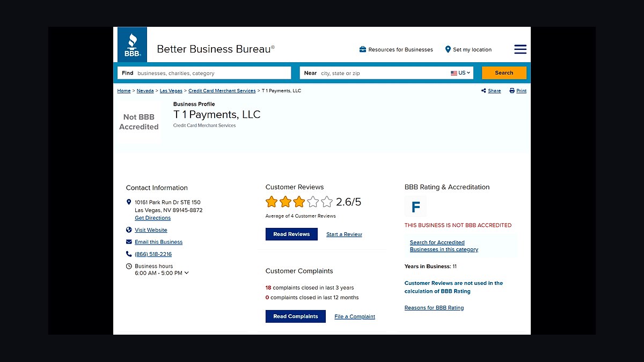Go to the Home breadcrumb
Screen dimensions: 644x362
coord(124,91)
